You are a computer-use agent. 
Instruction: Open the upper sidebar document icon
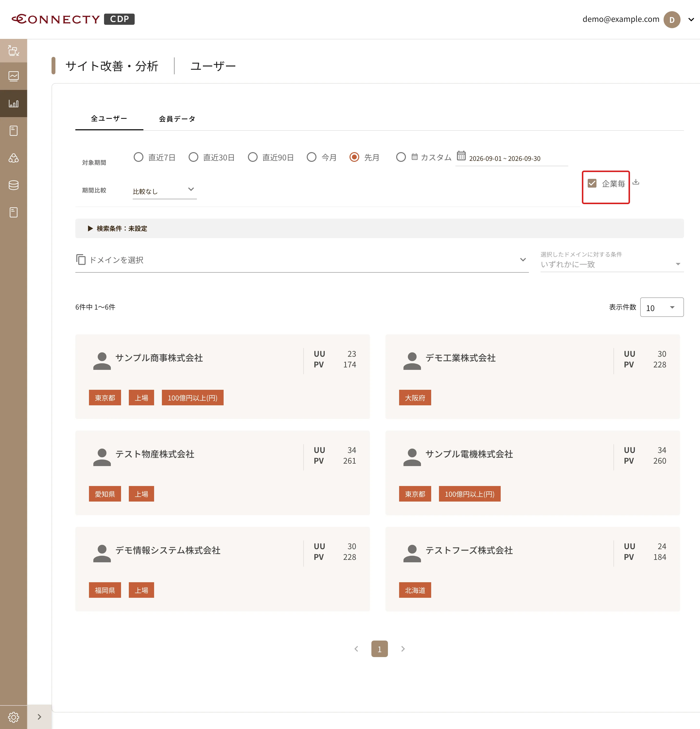(x=13, y=130)
